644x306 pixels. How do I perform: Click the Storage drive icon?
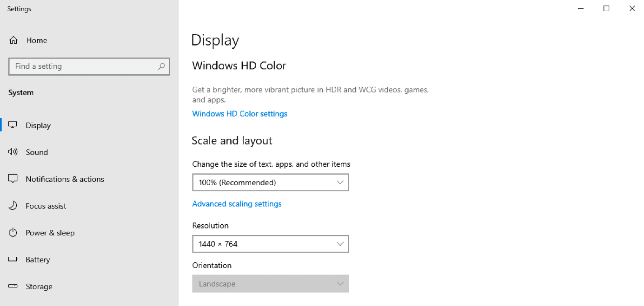13,286
